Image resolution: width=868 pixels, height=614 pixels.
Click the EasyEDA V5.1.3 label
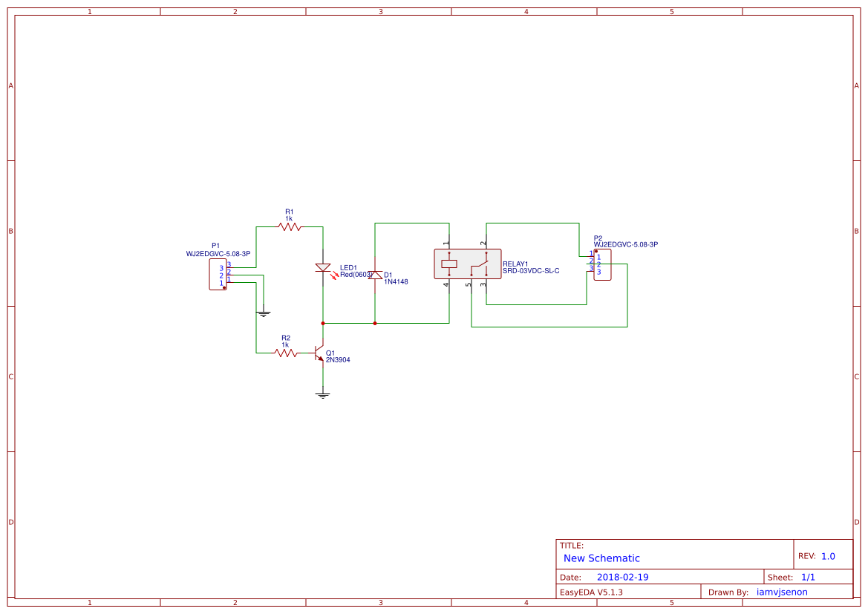pyautogui.click(x=590, y=592)
